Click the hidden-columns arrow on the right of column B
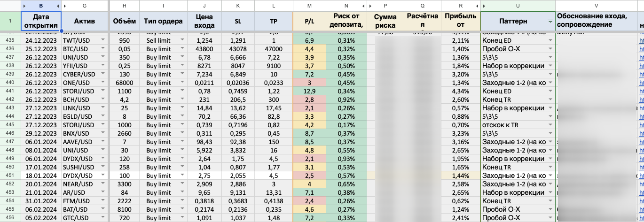644x222 pixels. [x=58, y=6]
